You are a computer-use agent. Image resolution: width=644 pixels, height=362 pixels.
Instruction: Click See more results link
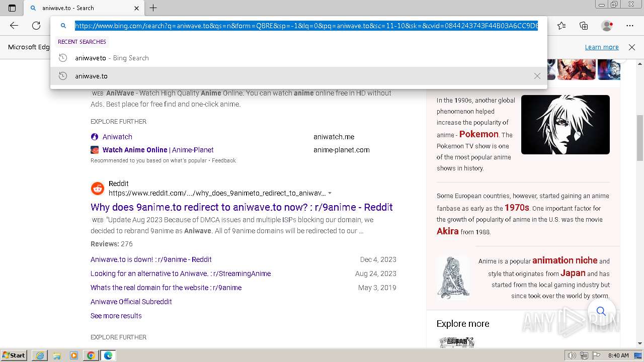(116, 316)
